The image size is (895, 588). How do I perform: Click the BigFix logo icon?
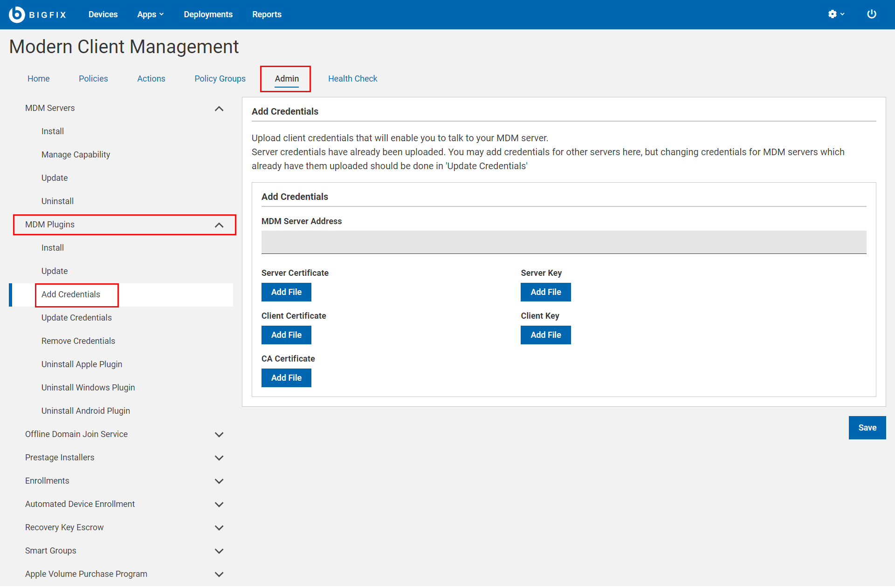(x=17, y=14)
